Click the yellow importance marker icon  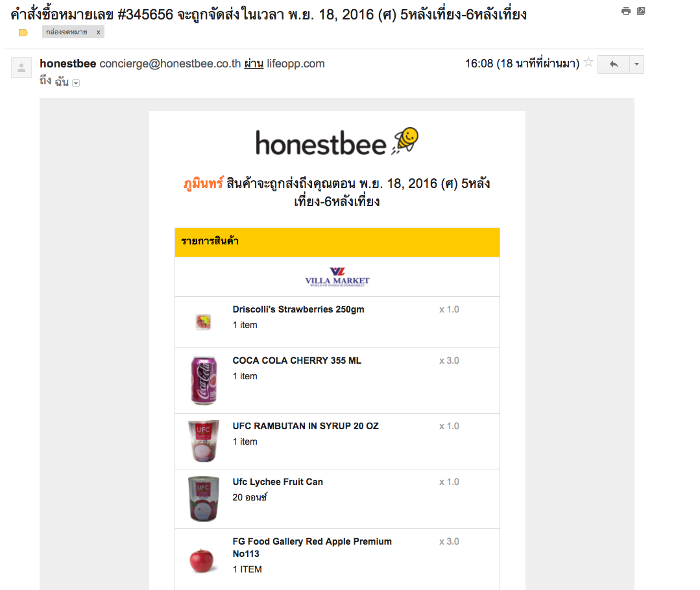point(23,32)
